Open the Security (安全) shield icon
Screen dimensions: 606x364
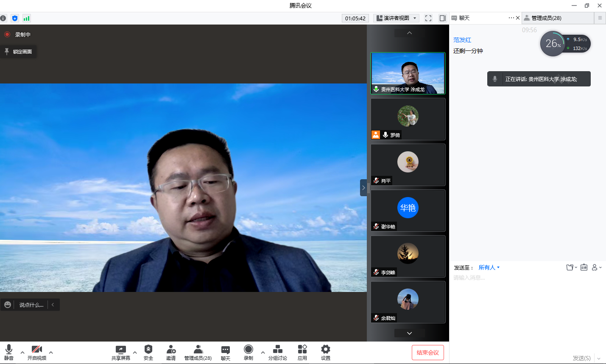pos(148,350)
